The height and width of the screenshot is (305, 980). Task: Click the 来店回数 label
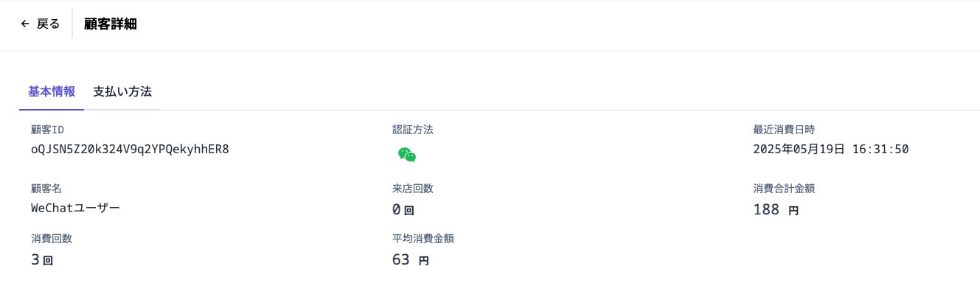[413, 189]
